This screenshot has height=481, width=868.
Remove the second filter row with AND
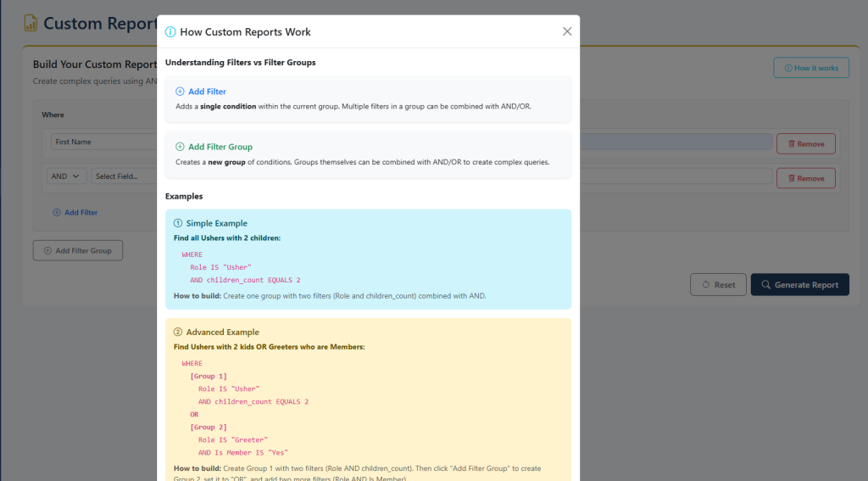[x=805, y=178]
